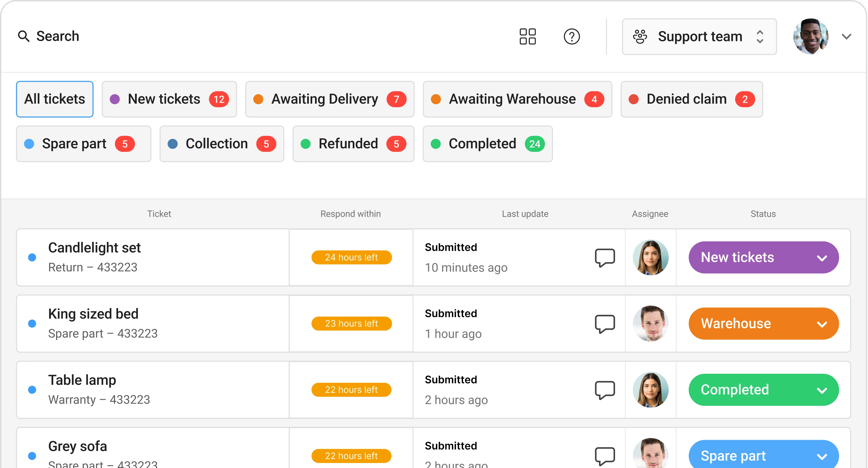Click the Awaiting Warehouse filter

point(517,99)
